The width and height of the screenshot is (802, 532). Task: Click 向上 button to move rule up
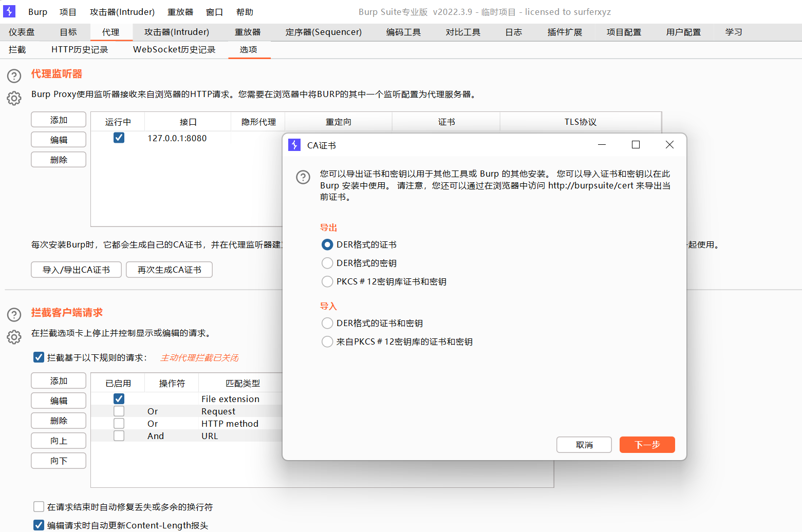pos(59,441)
